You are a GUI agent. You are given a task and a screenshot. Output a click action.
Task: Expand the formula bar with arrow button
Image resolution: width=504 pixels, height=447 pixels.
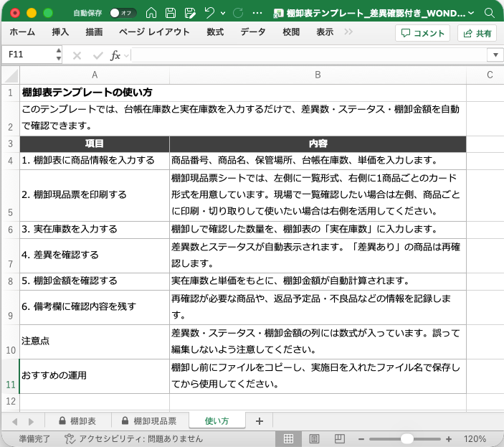[x=495, y=55]
